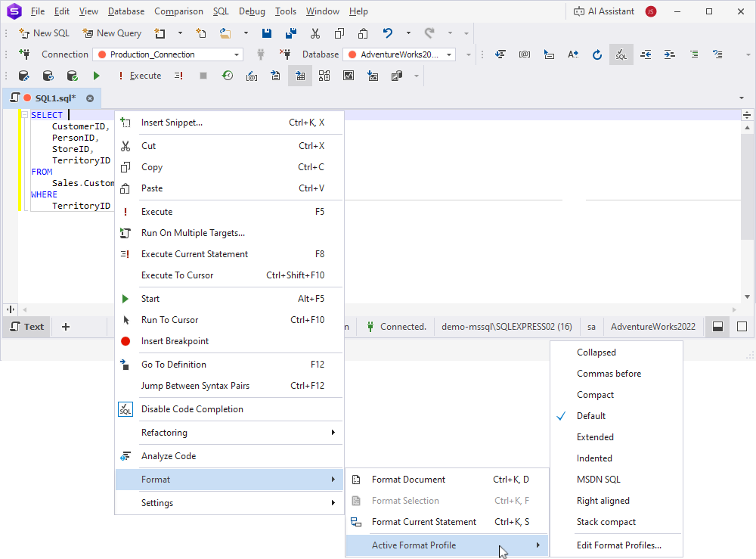
Task: Toggle Disable Code Completion option
Action: 192,409
